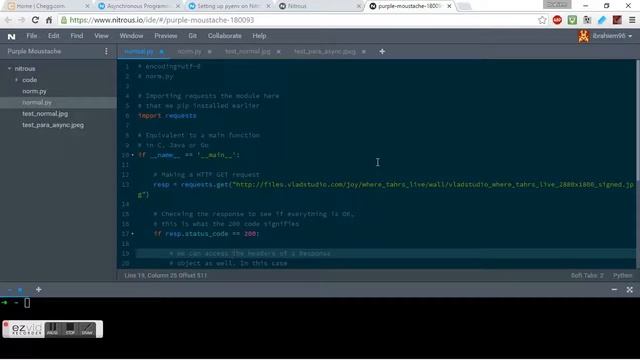The height and width of the screenshot is (360, 640).
Task: Close the purple-moustache browser tab
Action: tap(449, 6)
